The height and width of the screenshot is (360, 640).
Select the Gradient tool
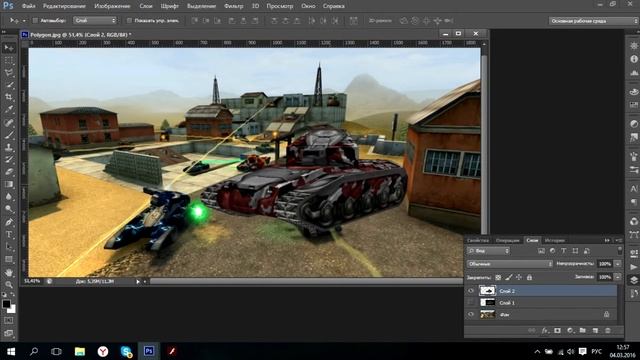click(9, 184)
